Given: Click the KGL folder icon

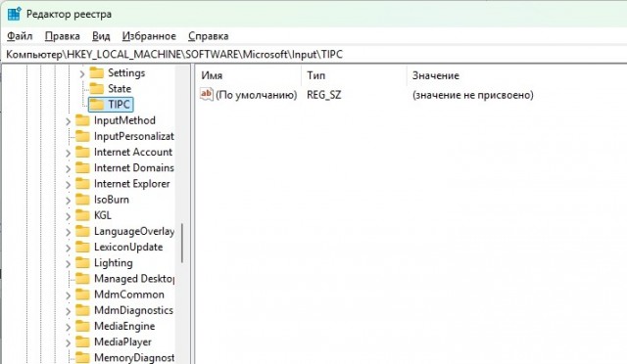Looking at the screenshot, I should [82, 215].
